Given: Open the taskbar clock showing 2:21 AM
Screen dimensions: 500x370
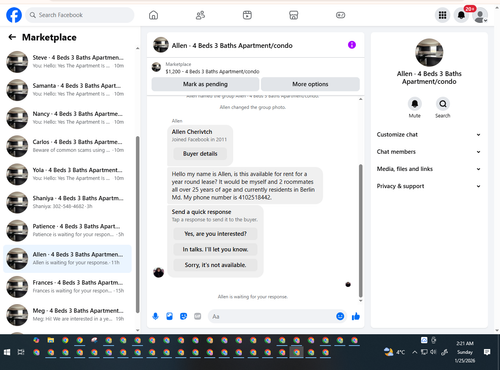Looking at the screenshot, I should point(465,352).
